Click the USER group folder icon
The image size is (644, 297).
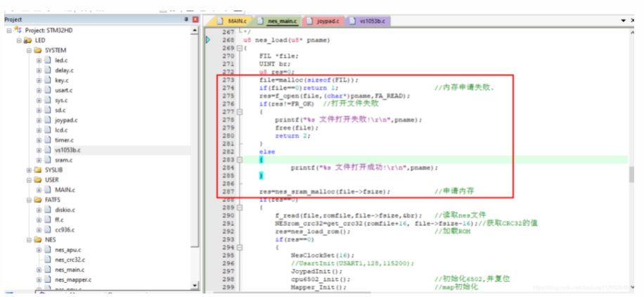tap(38, 179)
